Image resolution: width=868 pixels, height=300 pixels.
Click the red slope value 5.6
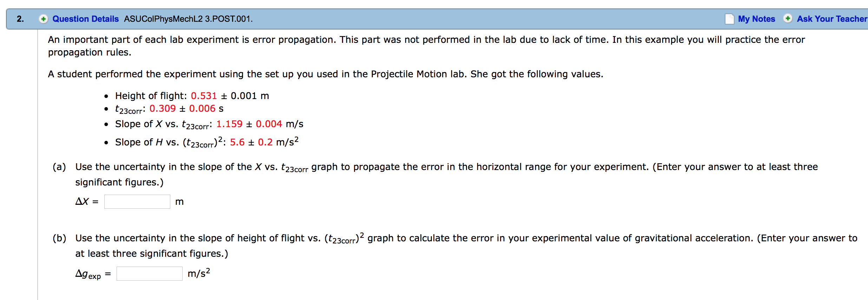tap(237, 142)
